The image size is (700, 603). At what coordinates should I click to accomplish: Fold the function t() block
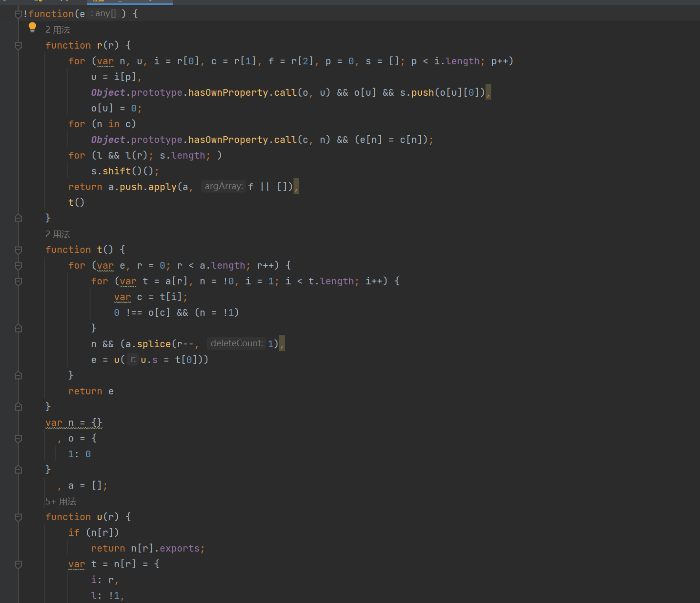(18, 250)
